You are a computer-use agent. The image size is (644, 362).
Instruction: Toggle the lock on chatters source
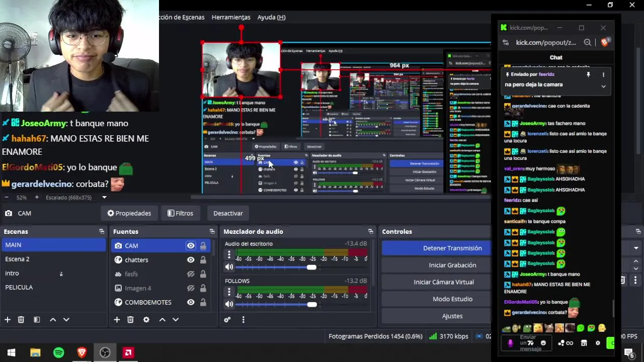[203, 260]
